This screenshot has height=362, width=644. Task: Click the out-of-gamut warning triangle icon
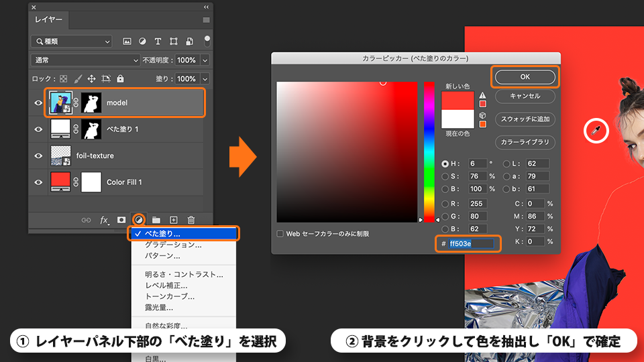click(x=482, y=95)
